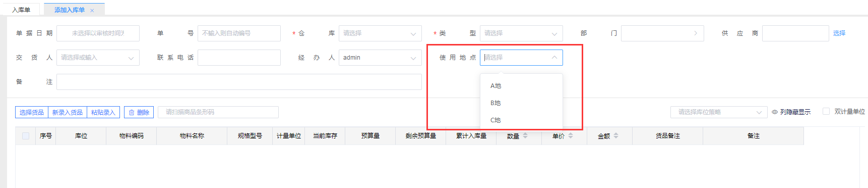
Task: Click the 预算量 column header
Action: (370, 136)
